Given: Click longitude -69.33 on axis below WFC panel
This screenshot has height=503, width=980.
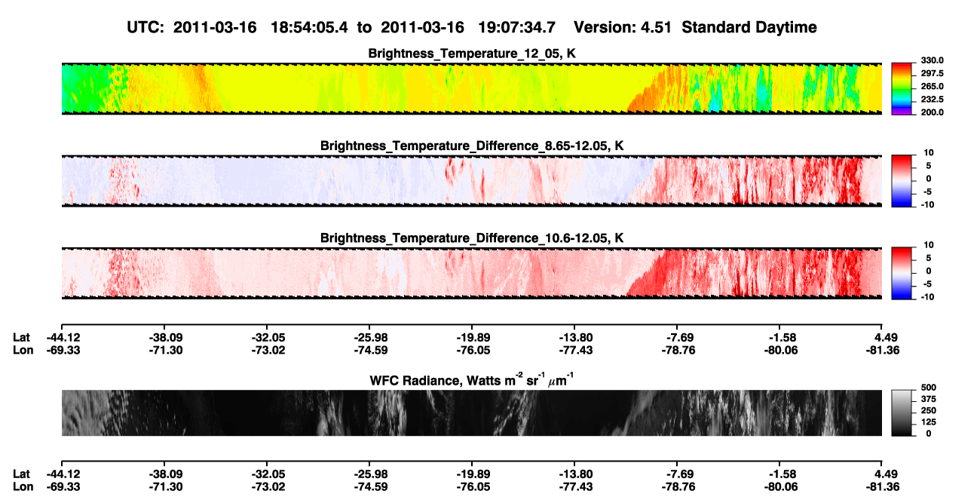Looking at the screenshot, I should 62,486.
